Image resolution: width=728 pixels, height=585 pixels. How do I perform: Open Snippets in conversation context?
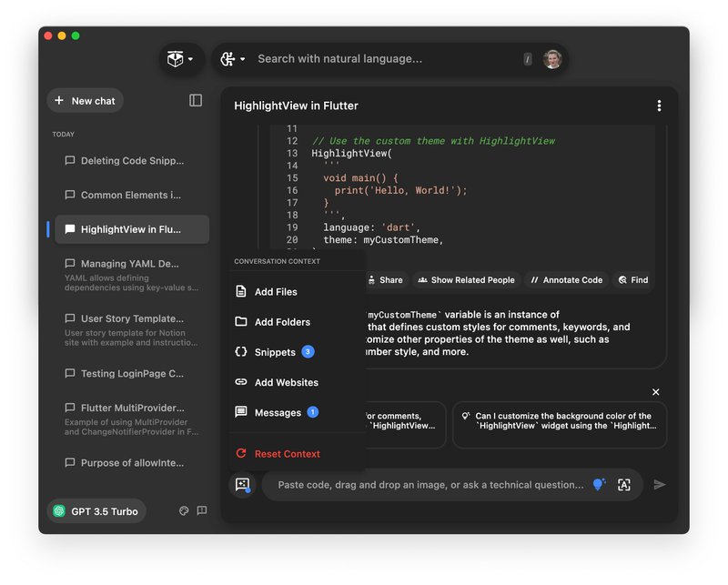[298, 352]
